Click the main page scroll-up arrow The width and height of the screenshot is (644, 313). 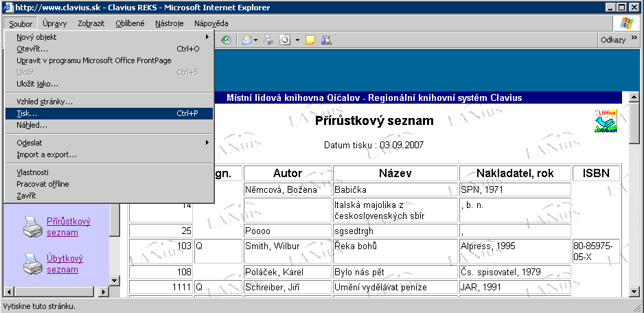pos(634,97)
